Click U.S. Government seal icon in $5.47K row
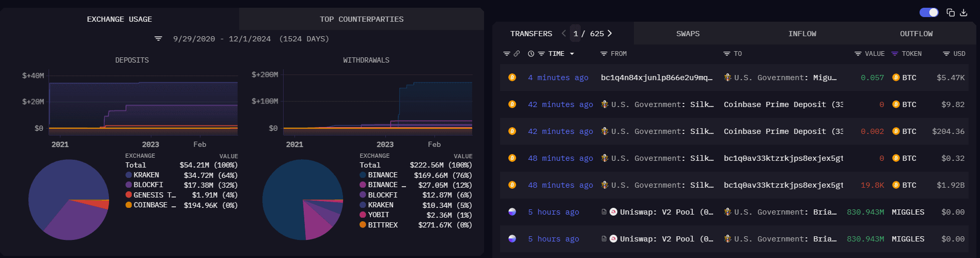 coord(728,78)
